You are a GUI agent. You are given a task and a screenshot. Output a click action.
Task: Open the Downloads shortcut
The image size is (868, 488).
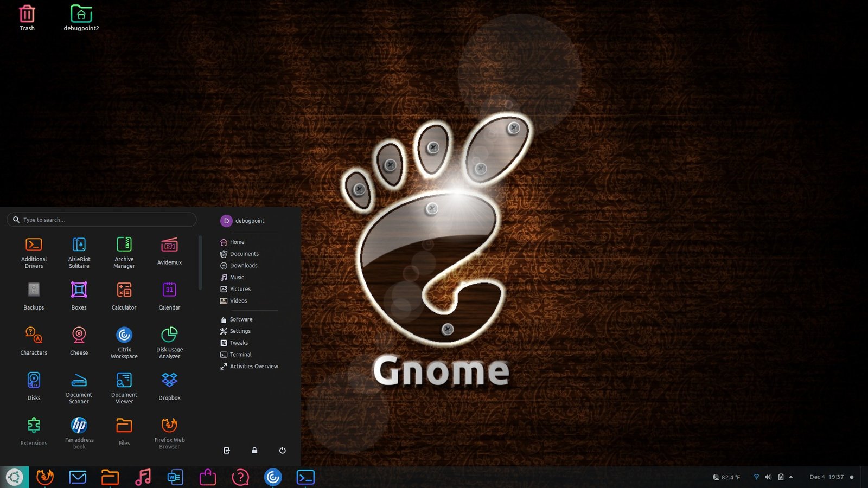point(244,265)
